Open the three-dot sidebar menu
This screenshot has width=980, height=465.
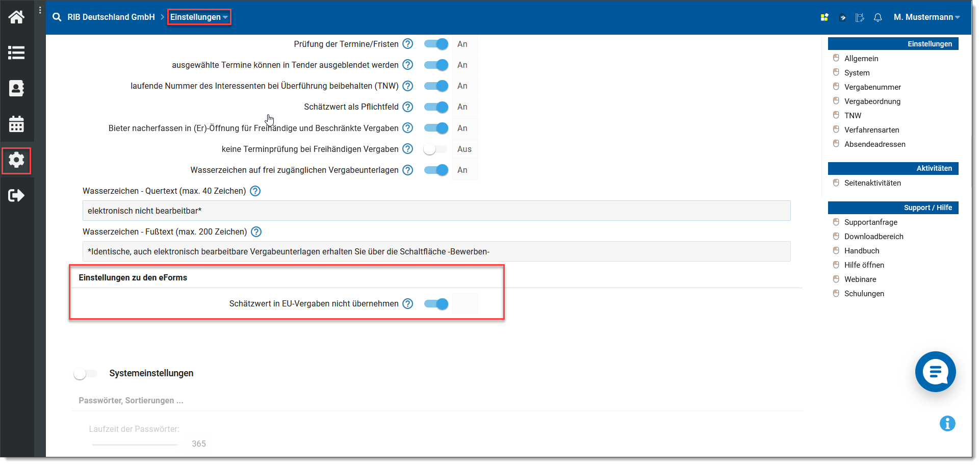coord(40,10)
